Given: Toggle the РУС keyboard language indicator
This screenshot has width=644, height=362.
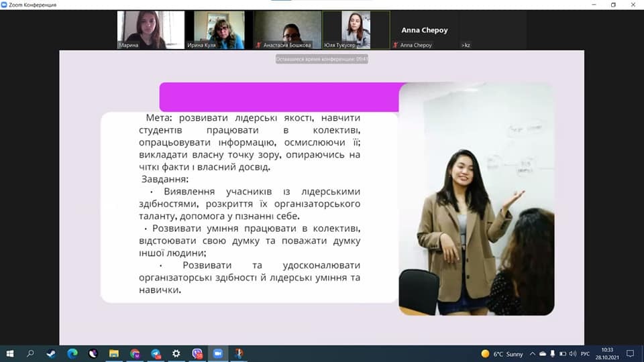Looking at the screenshot, I should 585,353.
